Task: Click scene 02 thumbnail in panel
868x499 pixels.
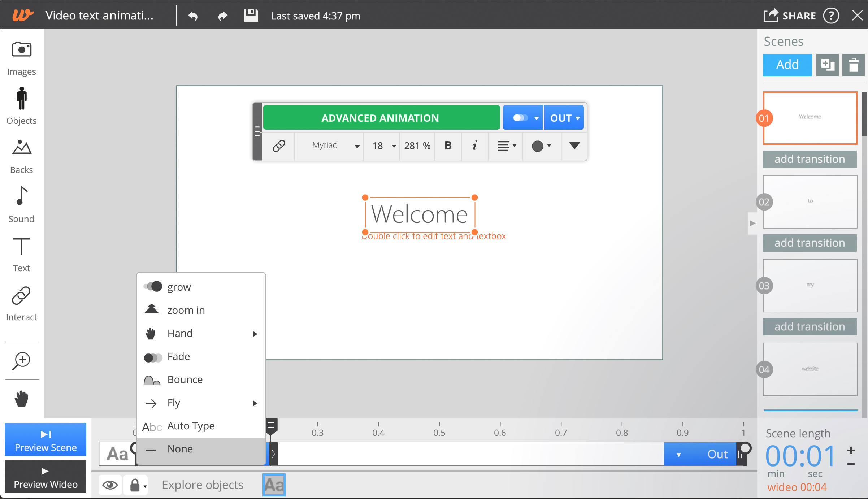Action: point(810,201)
